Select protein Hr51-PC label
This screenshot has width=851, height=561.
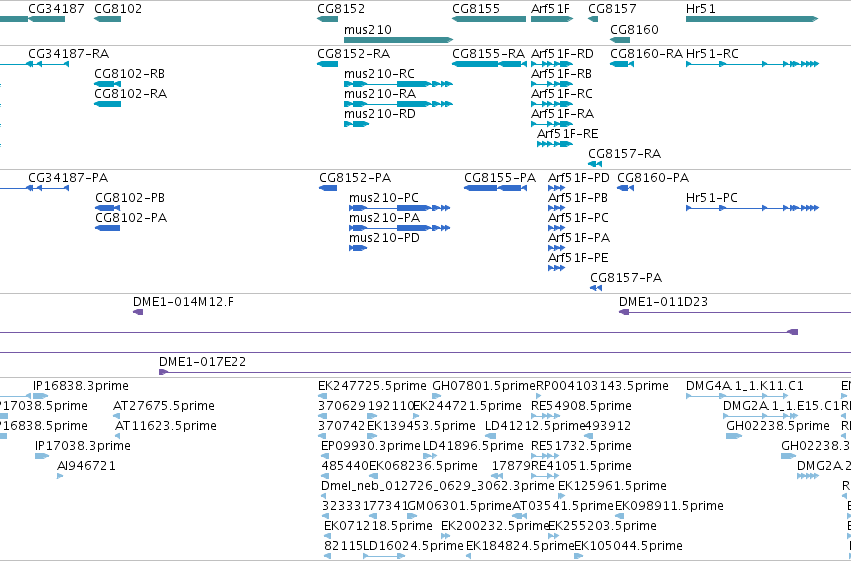pyautogui.click(x=712, y=198)
